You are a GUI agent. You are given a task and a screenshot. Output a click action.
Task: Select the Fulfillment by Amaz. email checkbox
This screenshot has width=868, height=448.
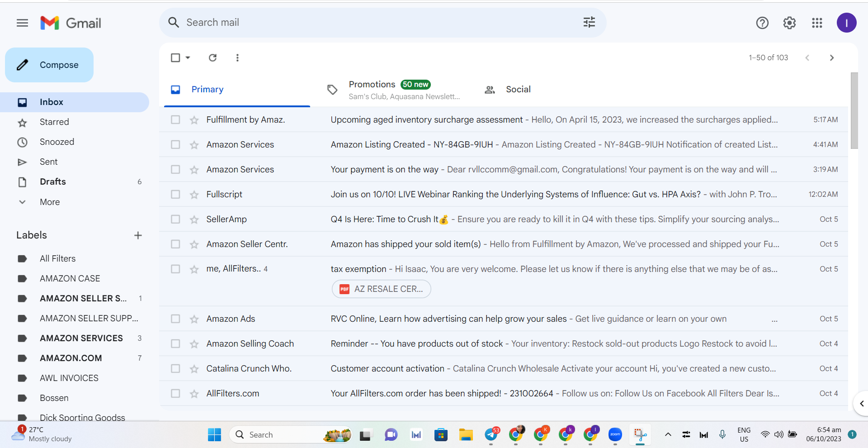175,119
